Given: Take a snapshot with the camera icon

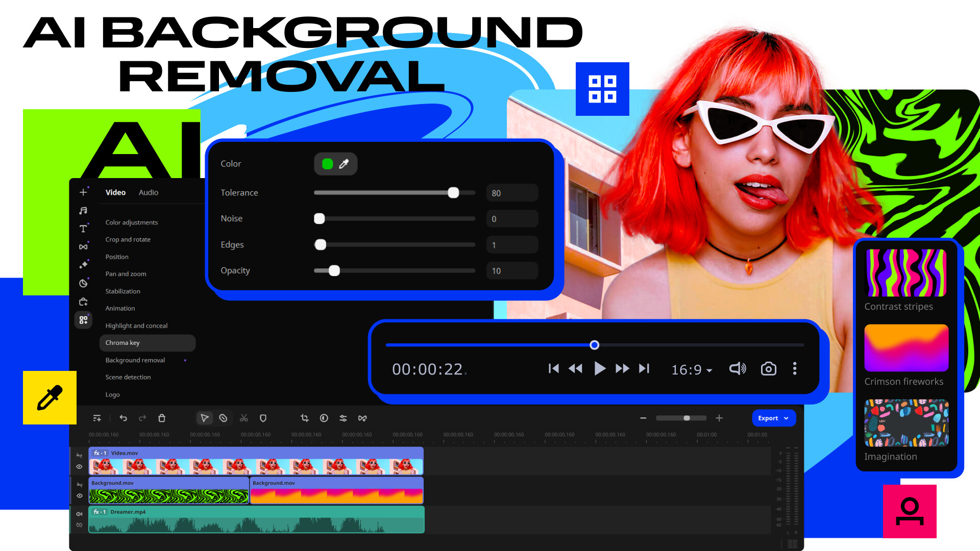Looking at the screenshot, I should pos(768,368).
